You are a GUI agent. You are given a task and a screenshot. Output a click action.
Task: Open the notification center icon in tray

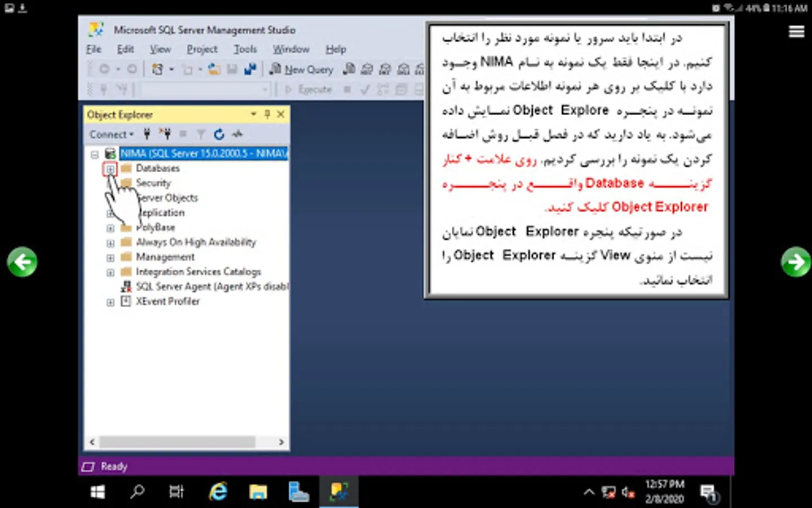tap(709, 493)
